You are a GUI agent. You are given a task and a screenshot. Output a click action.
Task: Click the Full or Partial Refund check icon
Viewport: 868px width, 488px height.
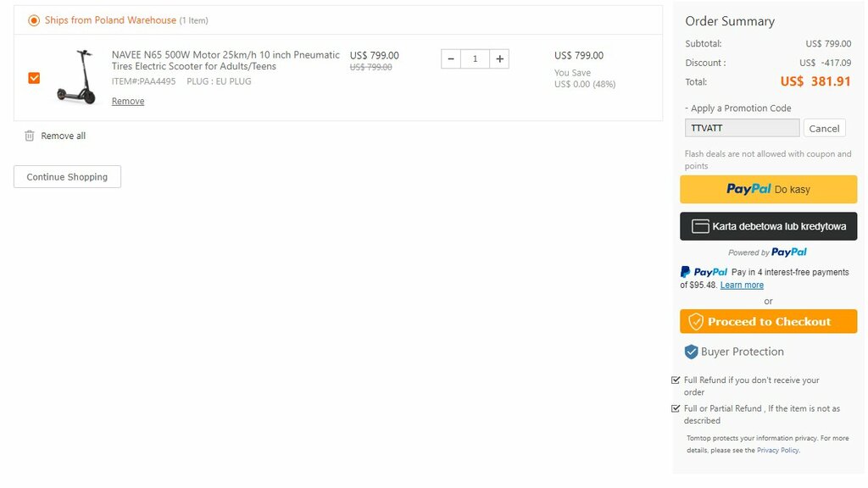[x=676, y=408]
